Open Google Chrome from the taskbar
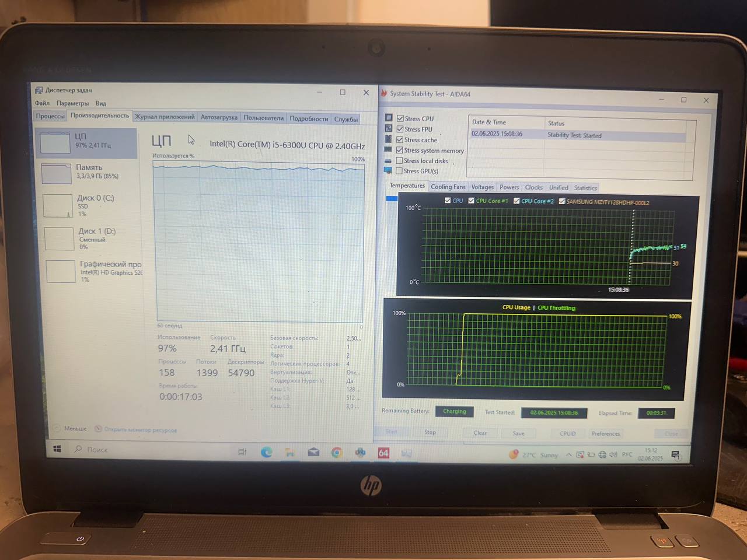Image resolution: width=747 pixels, height=560 pixels. (337, 453)
